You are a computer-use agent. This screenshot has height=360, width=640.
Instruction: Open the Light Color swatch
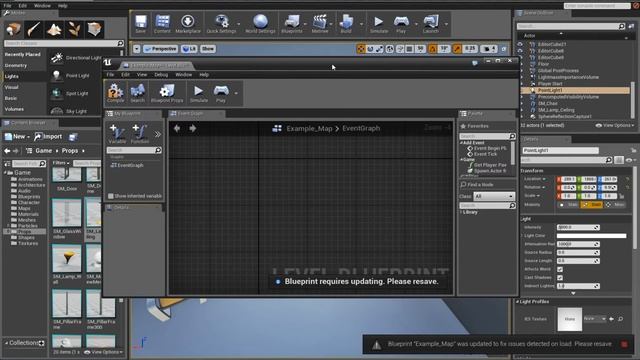pyautogui.click(x=591, y=236)
